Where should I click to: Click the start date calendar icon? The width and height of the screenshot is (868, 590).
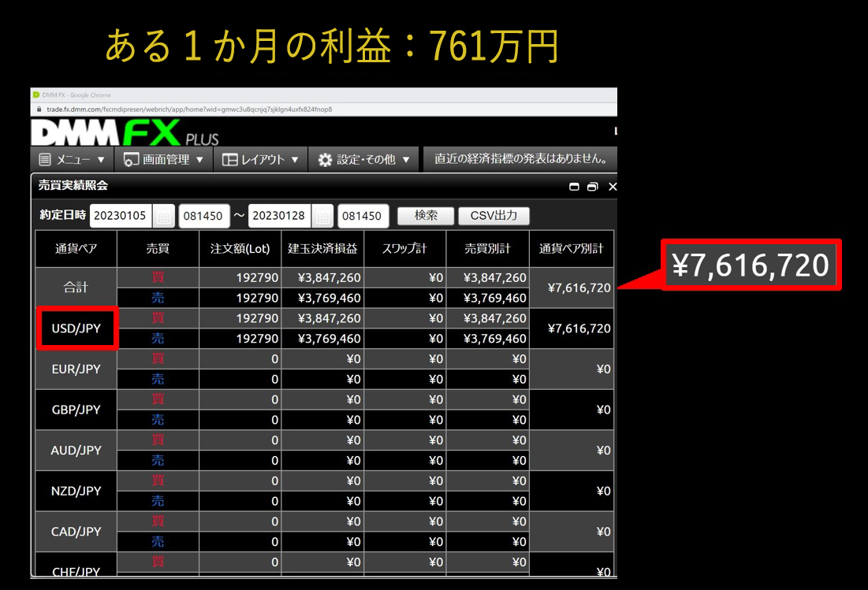(x=163, y=216)
